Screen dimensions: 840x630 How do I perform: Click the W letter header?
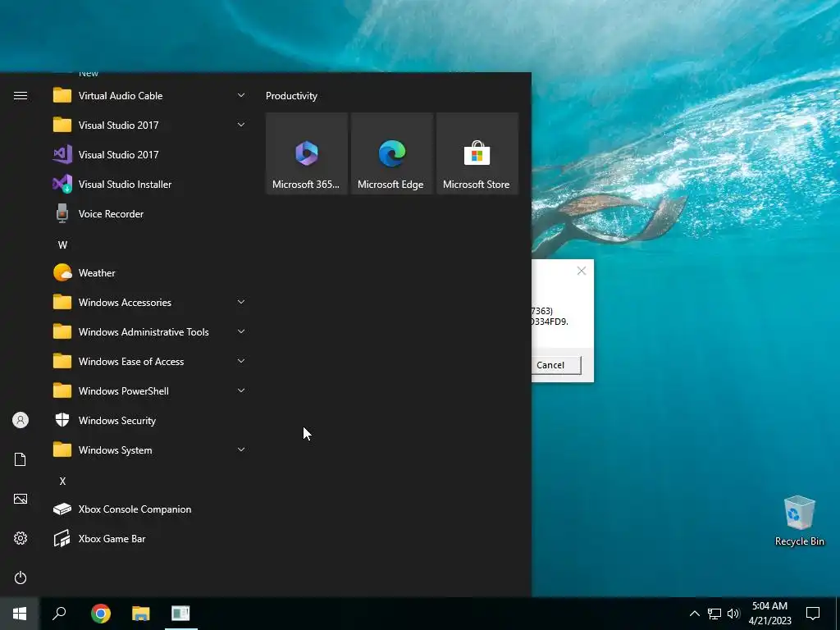62,244
